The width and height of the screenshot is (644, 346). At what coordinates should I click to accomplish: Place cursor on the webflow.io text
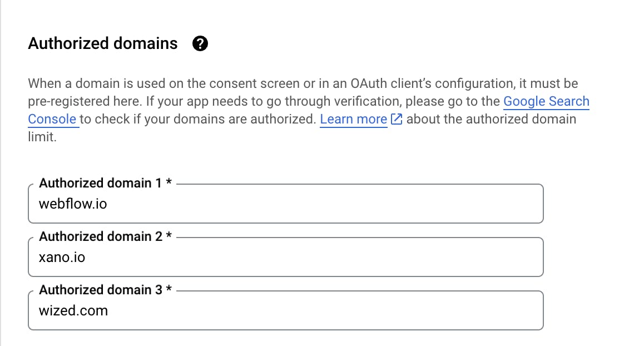(x=73, y=204)
